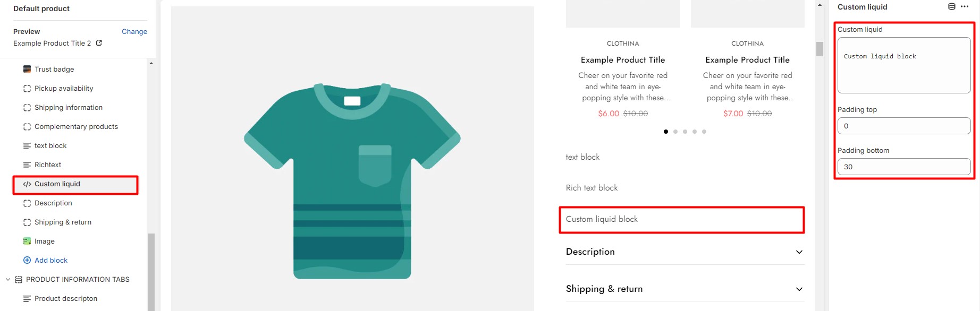
Task: Select the Pickup availability block icon
Action: coord(27,89)
